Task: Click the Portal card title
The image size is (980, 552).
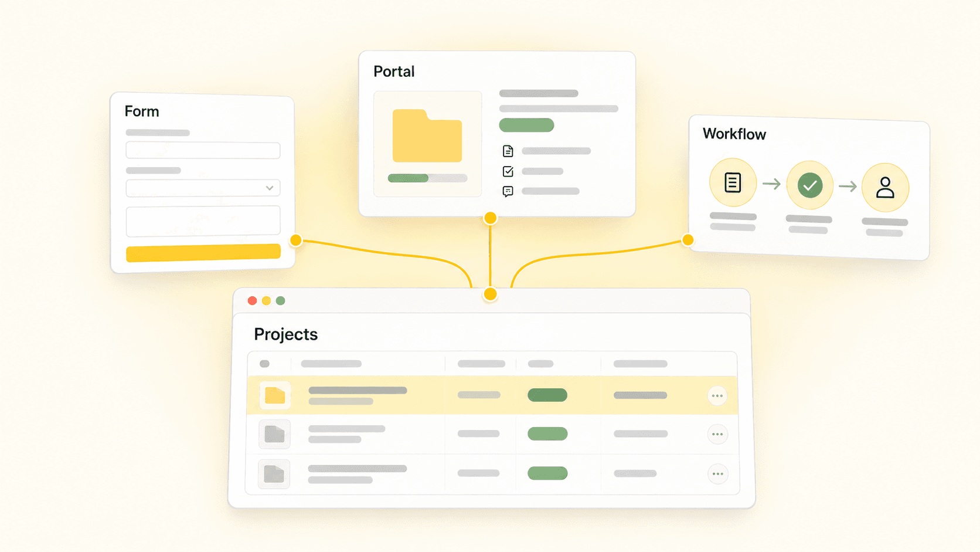Action: click(394, 72)
